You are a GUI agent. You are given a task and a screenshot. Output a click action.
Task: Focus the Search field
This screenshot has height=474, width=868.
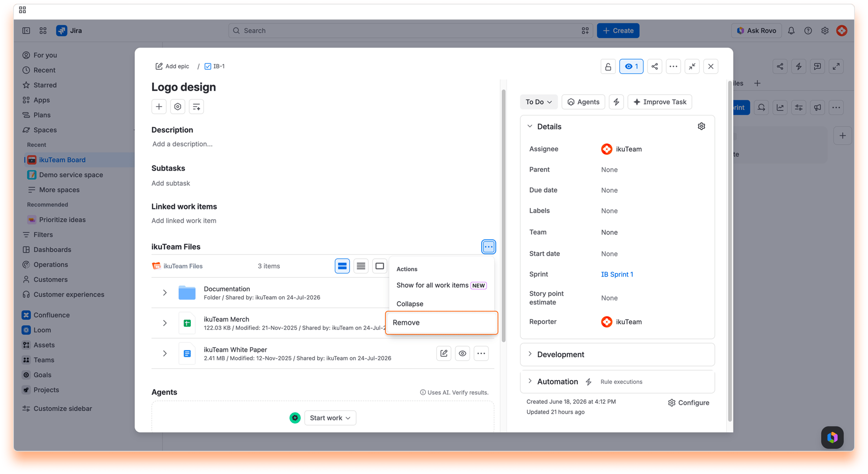coord(411,30)
